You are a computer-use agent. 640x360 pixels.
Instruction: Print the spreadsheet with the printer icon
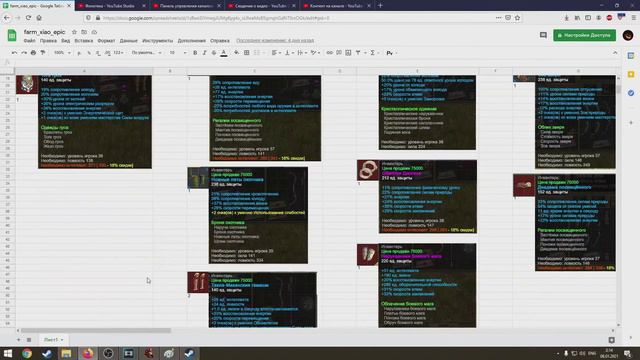[x=33, y=53]
